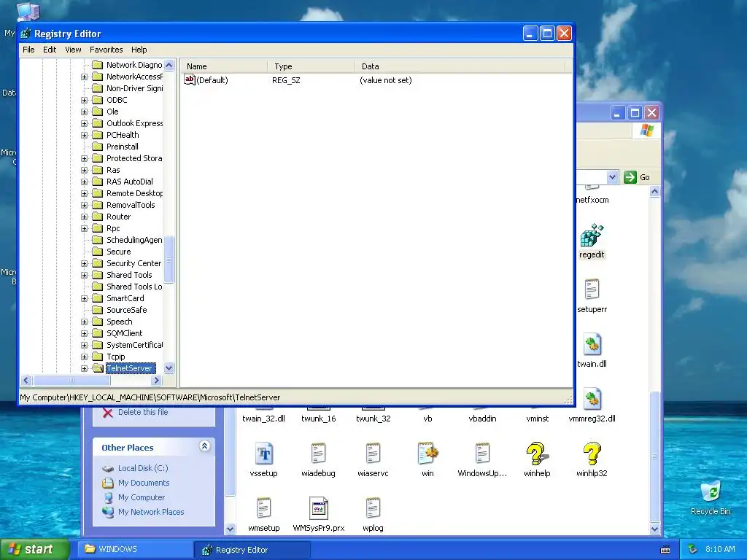Image resolution: width=747 pixels, height=560 pixels.
Task: Open the regedit file icon in WINDOWS folder
Action: (x=592, y=236)
